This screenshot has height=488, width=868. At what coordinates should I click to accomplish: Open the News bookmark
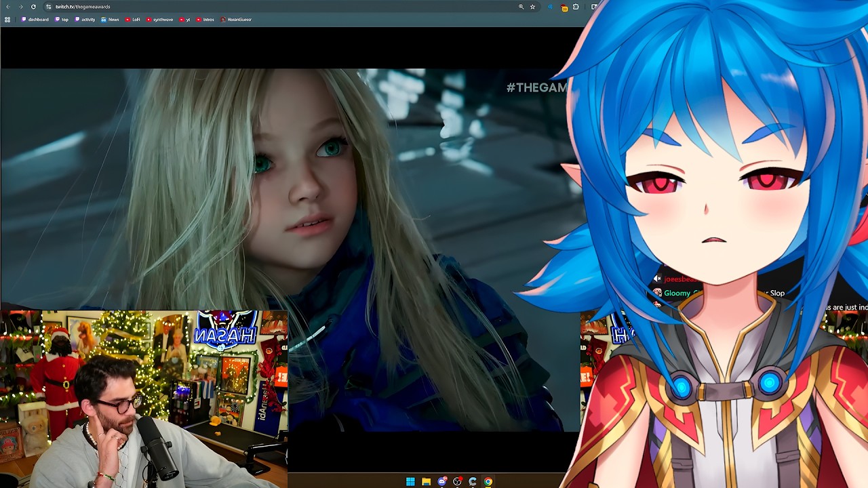point(110,20)
